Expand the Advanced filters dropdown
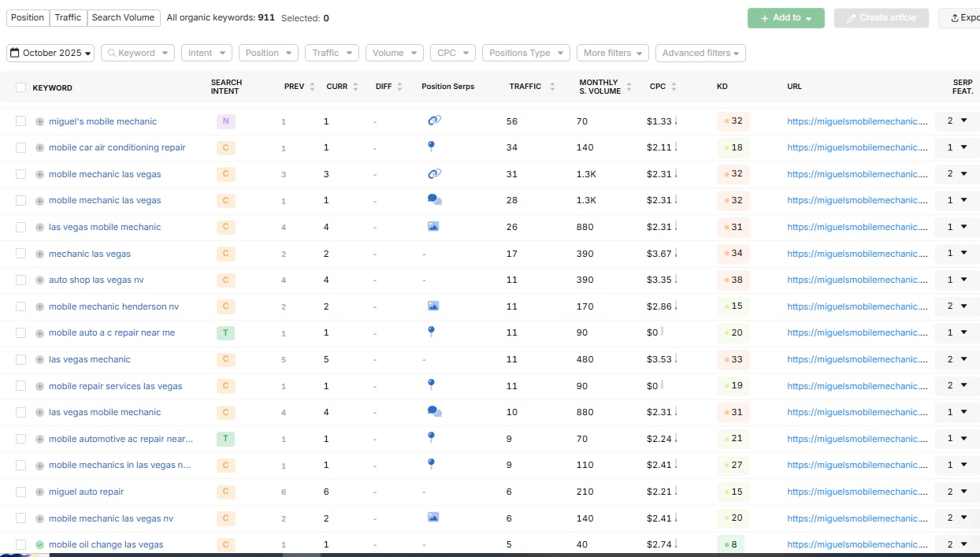Image resolution: width=980 pixels, height=557 pixels. (x=700, y=53)
